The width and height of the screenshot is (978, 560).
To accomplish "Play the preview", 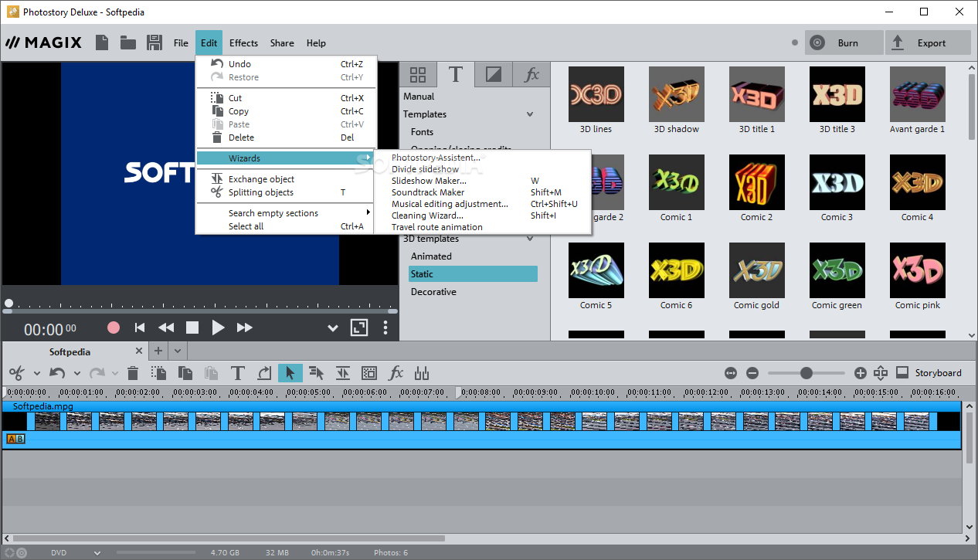I will coord(218,328).
